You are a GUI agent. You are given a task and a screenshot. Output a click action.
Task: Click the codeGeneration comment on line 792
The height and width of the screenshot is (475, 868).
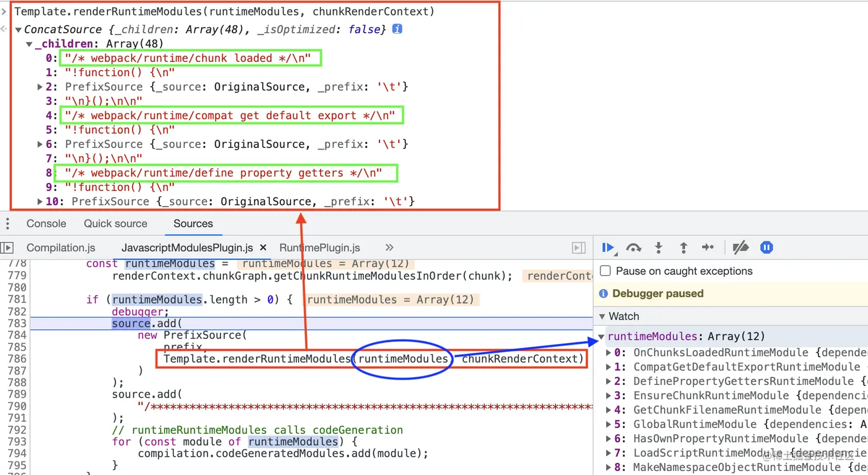point(257,430)
